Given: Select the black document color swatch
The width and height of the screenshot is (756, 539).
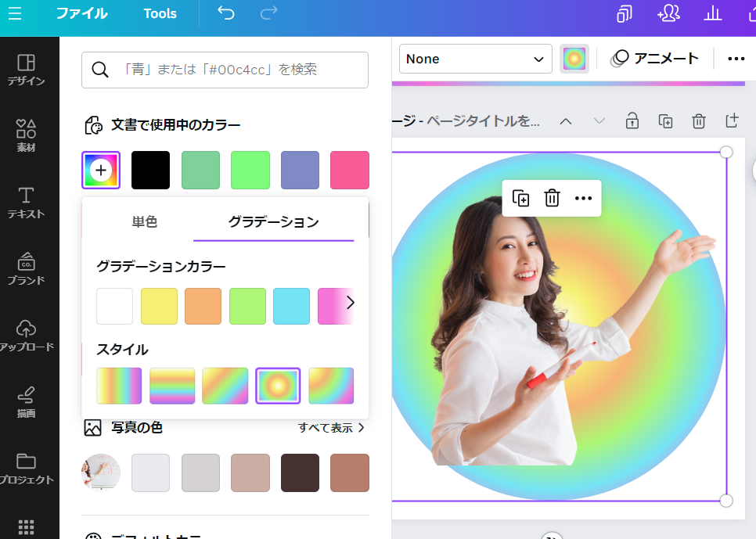Looking at the screenshot, I should (150, 171).
